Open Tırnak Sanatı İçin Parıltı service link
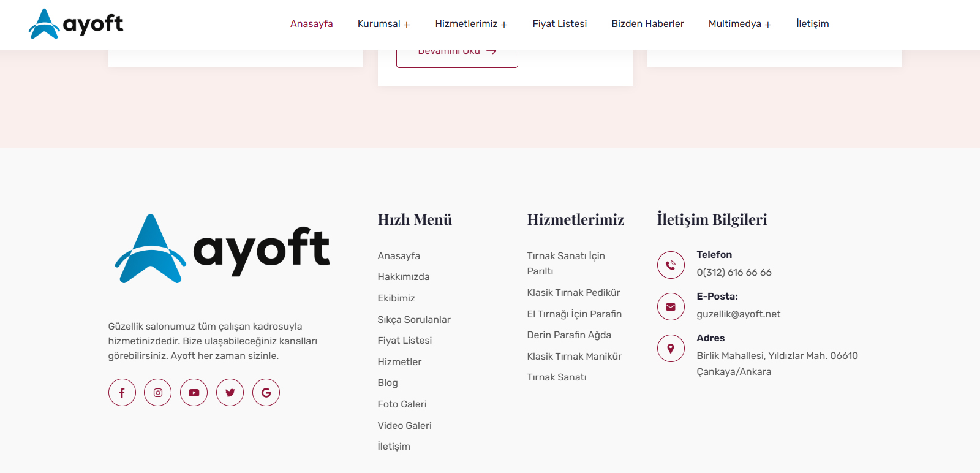 pos(566,263)
